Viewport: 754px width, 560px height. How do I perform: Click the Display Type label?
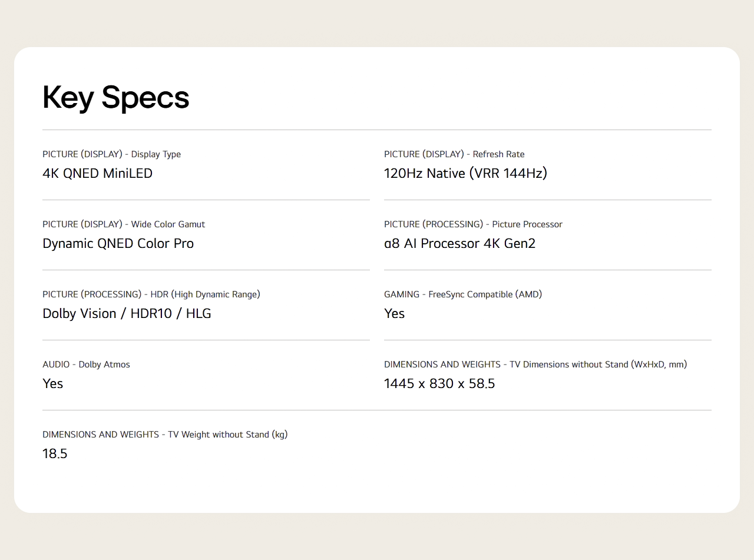[x=111, y=154]
